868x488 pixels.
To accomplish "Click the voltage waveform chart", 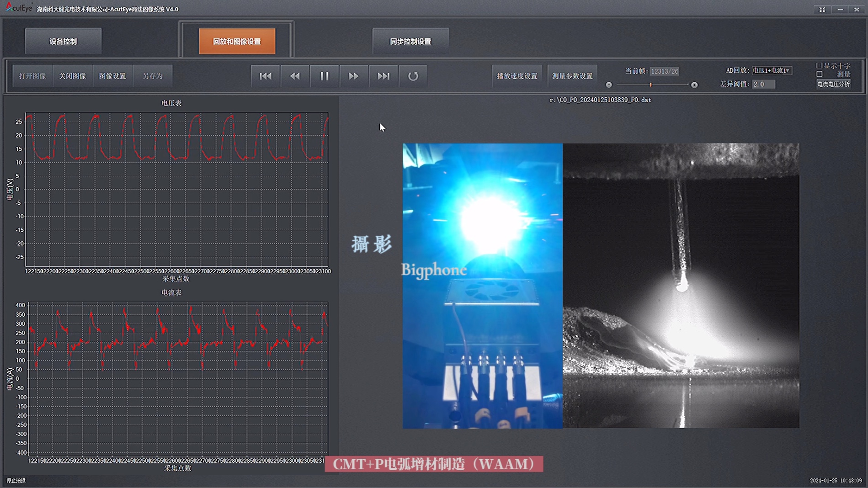I will point(176,189).
